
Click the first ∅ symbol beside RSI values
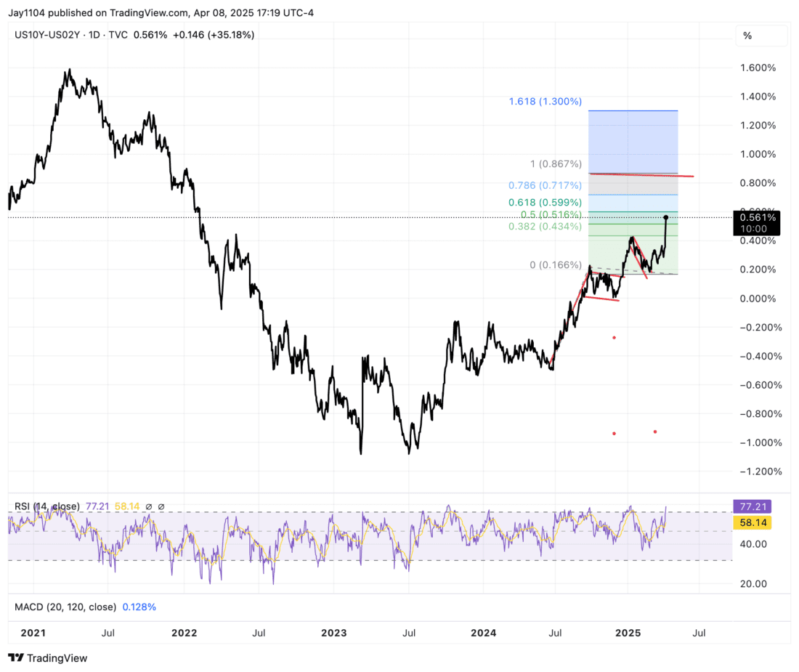tap(149, 506)
